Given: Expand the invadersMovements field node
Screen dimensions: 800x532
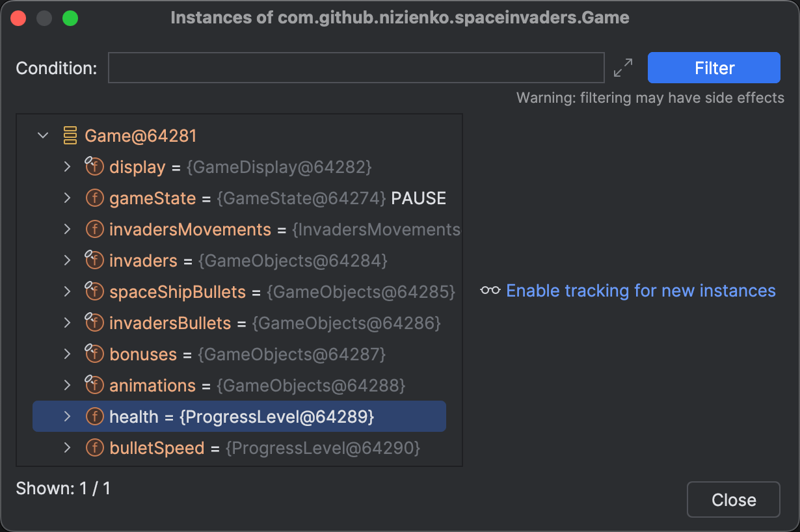Looking at the screenshot, I should [67, 230].
